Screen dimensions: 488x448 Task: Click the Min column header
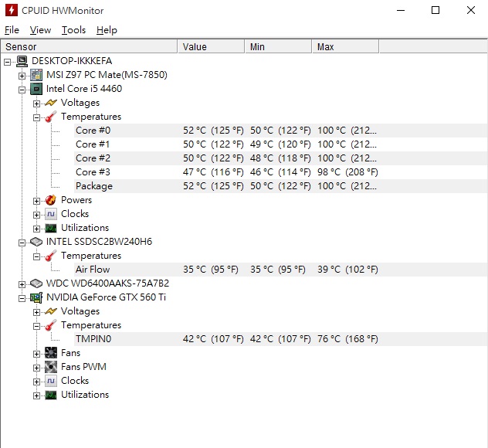tap(279, 46)
